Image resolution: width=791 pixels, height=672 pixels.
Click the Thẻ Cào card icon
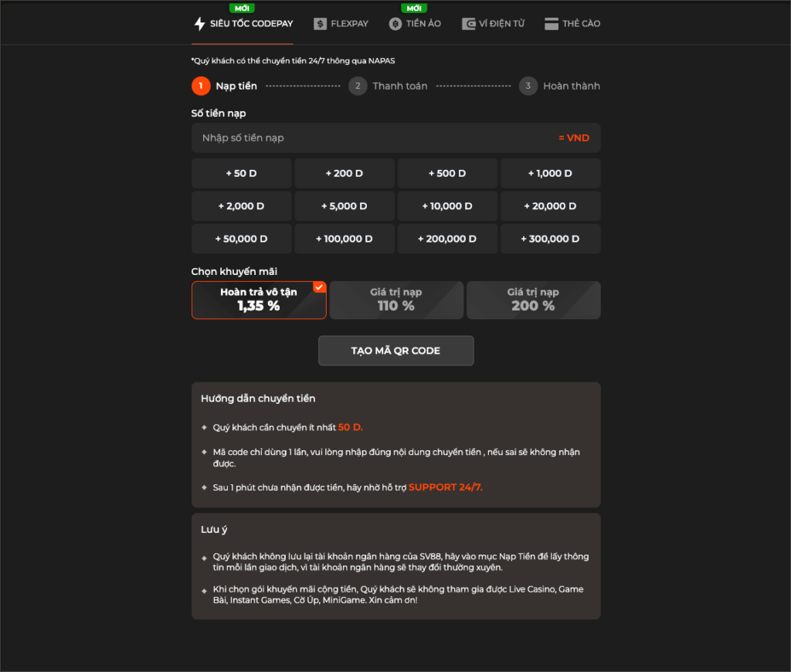point(552,24)
